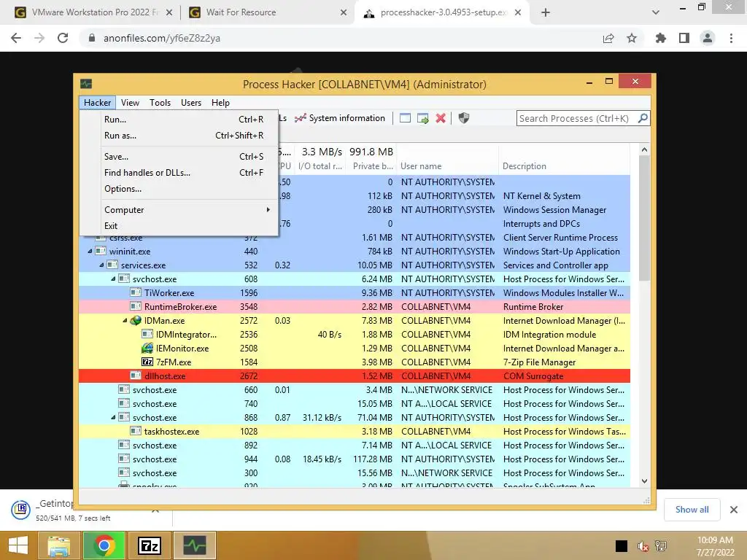Open Windows Start button
The height and width of the screenshot is (560, 747).
(18, 545)
